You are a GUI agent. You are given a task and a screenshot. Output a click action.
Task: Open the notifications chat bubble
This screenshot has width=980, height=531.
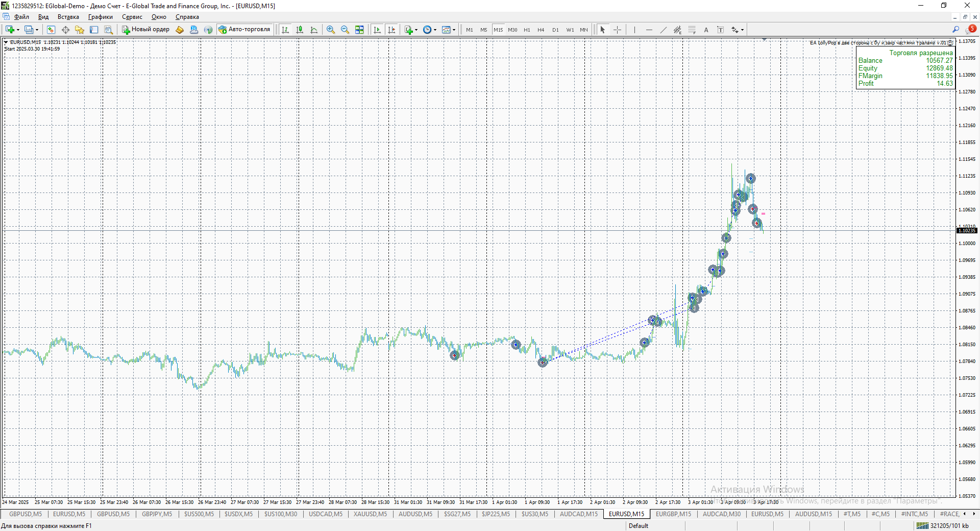[x=971, y=29]
